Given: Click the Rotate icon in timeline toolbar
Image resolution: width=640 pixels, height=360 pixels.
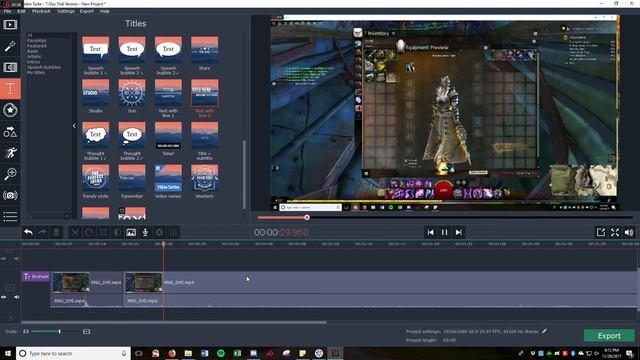Looking at the screenshot, I should point(89,232).
